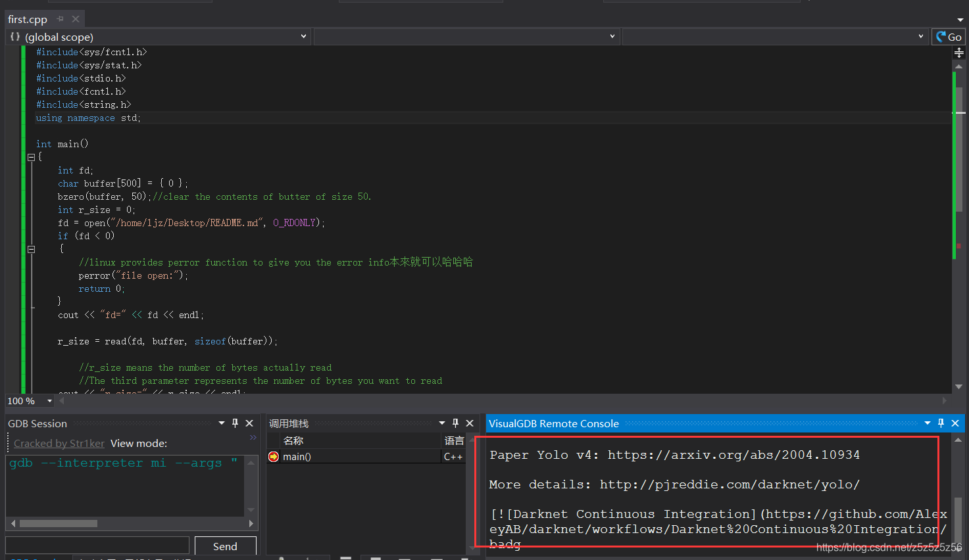Click the editor vertical scrollbar up arrow

tap(959, 66)
